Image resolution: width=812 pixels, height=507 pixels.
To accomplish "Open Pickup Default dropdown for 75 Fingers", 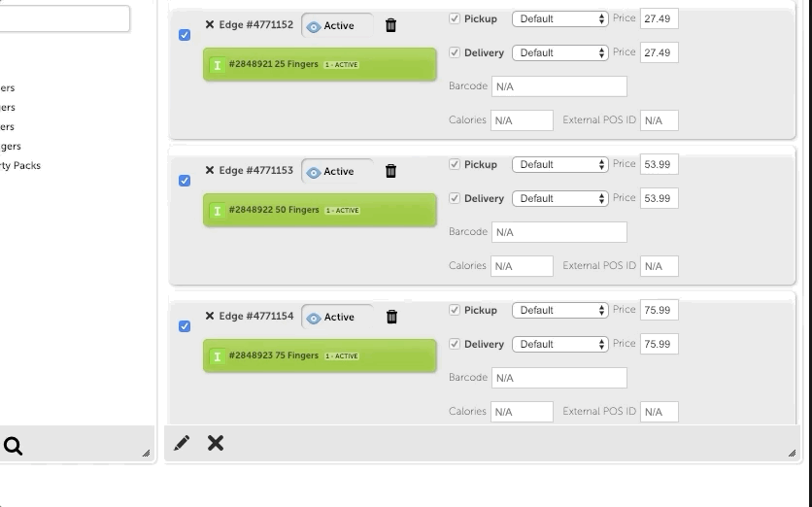I will tap(559, 310).
